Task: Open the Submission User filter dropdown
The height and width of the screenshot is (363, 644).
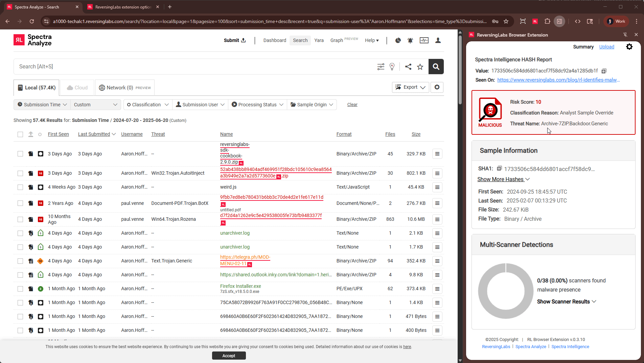Action: pyautogui.click(x=200, y=105)
